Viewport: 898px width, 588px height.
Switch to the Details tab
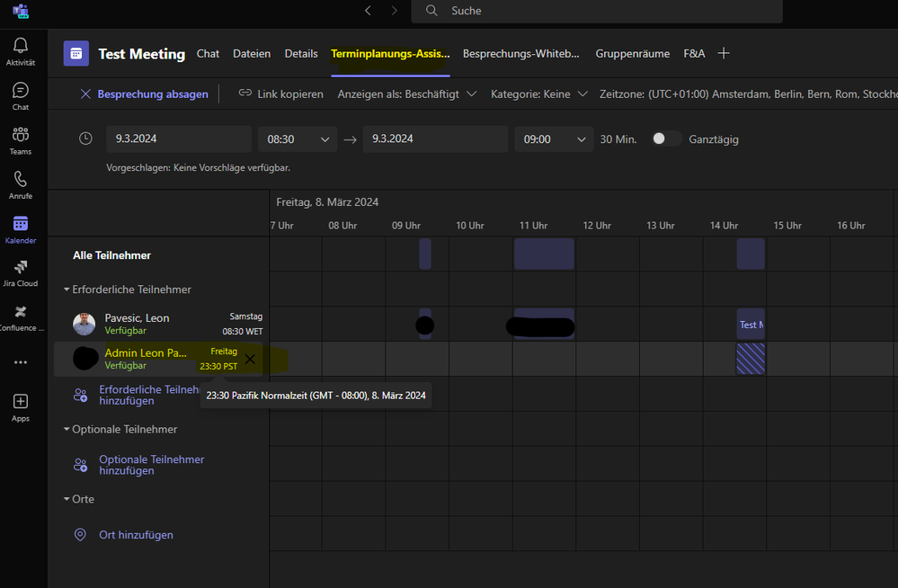301,54
